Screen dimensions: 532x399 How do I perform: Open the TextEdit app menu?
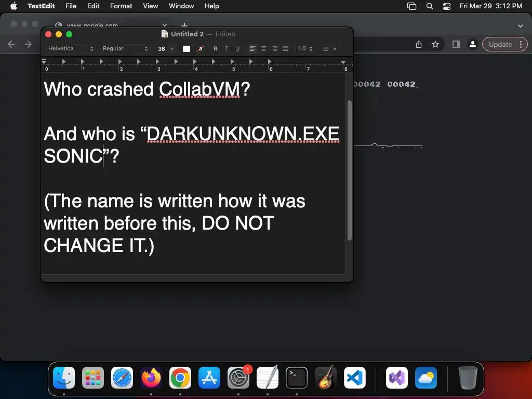click(41, 6)
